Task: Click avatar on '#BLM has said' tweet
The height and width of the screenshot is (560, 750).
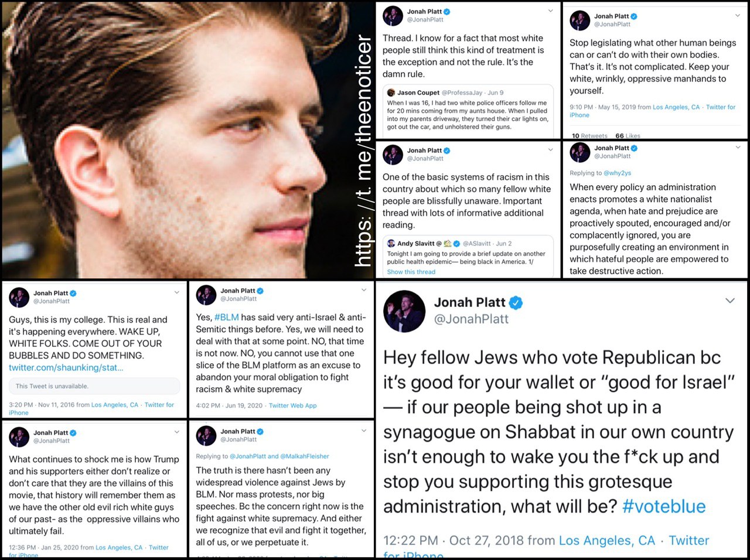Action: click(206, 295)
